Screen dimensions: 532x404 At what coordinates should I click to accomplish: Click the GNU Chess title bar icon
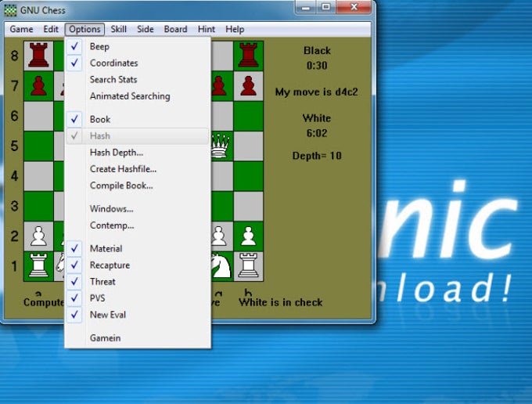10,10
